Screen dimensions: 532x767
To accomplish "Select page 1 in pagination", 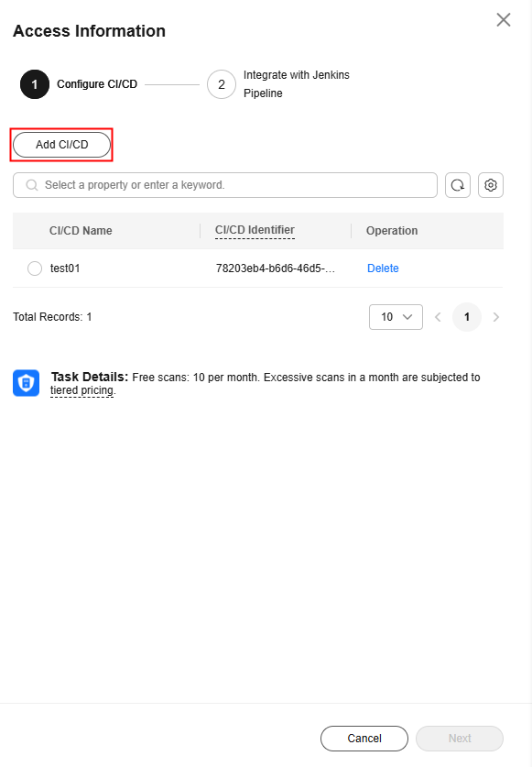I will click(466, 317).
